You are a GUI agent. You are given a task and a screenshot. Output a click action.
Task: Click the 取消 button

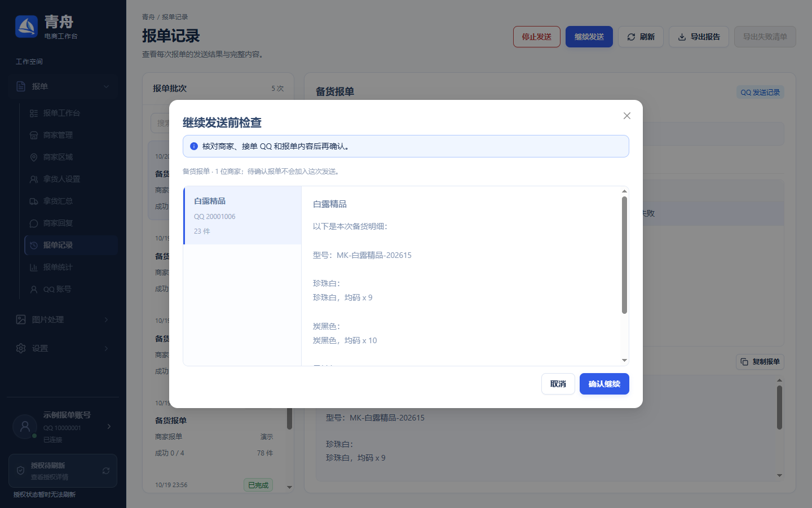[558, 384]
